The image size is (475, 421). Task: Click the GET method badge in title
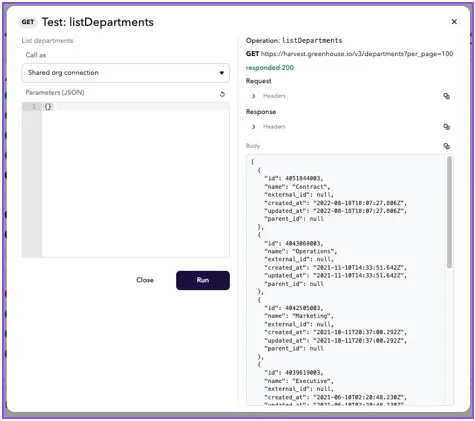coord(28,22)
